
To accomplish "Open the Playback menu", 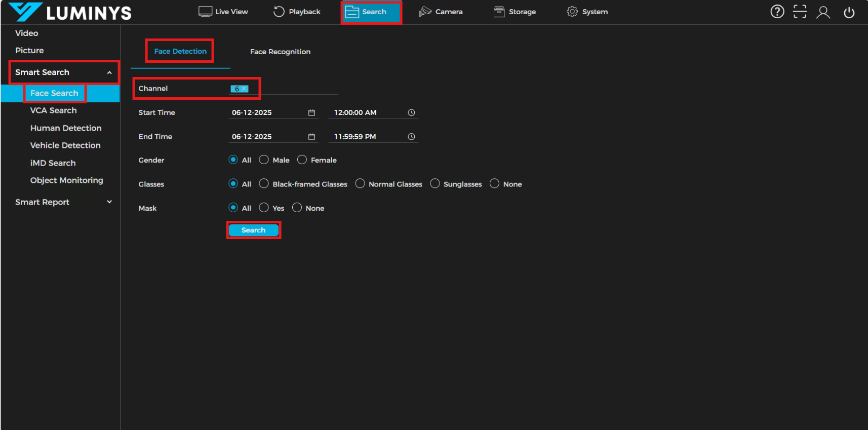I will (x=297, y=12).
